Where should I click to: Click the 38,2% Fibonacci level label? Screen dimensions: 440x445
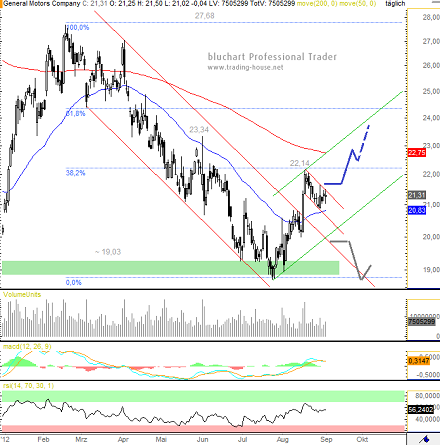coord(75,173)
